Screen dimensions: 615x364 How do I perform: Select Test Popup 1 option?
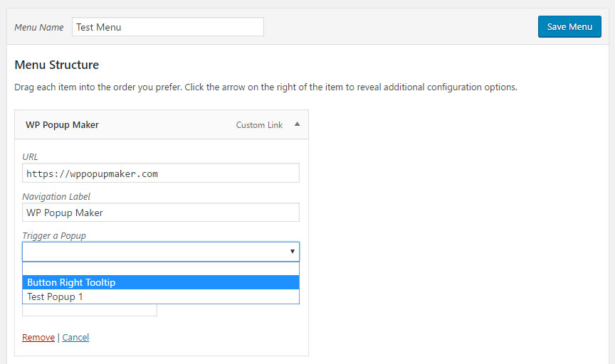point(161,296)
